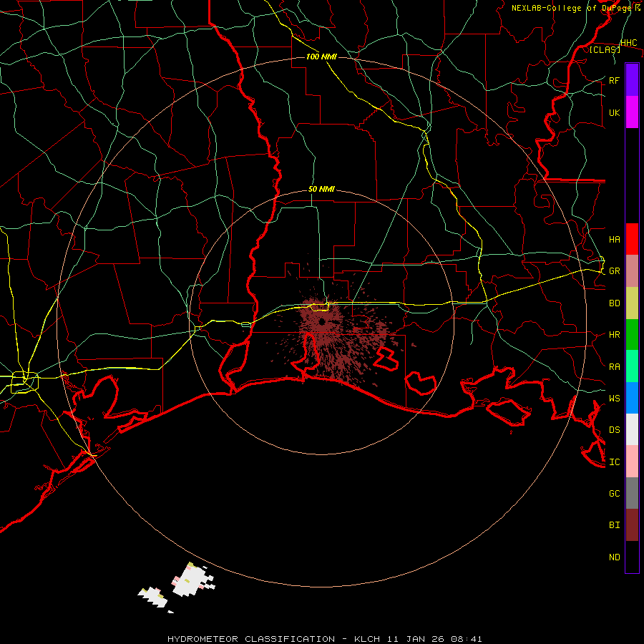The width and height of the screenshot is (644, 644).
Task: Click the RF purple legend swatch
Action: click(x=632, y=80)
